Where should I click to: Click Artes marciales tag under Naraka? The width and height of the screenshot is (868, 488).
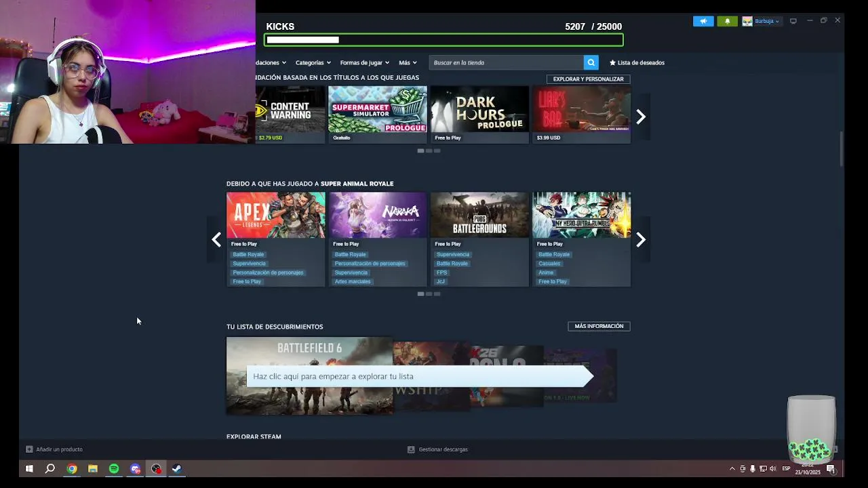tap(353, 281)
